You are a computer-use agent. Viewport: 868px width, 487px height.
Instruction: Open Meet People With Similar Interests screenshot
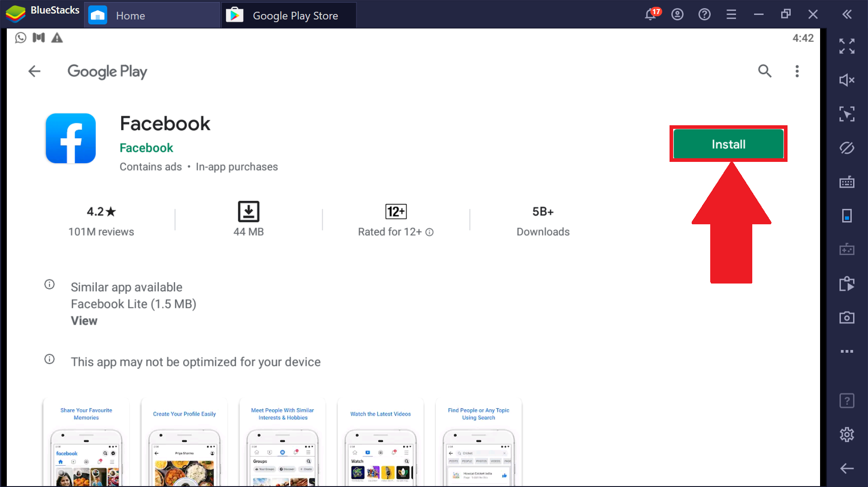[x=283, y=442]
